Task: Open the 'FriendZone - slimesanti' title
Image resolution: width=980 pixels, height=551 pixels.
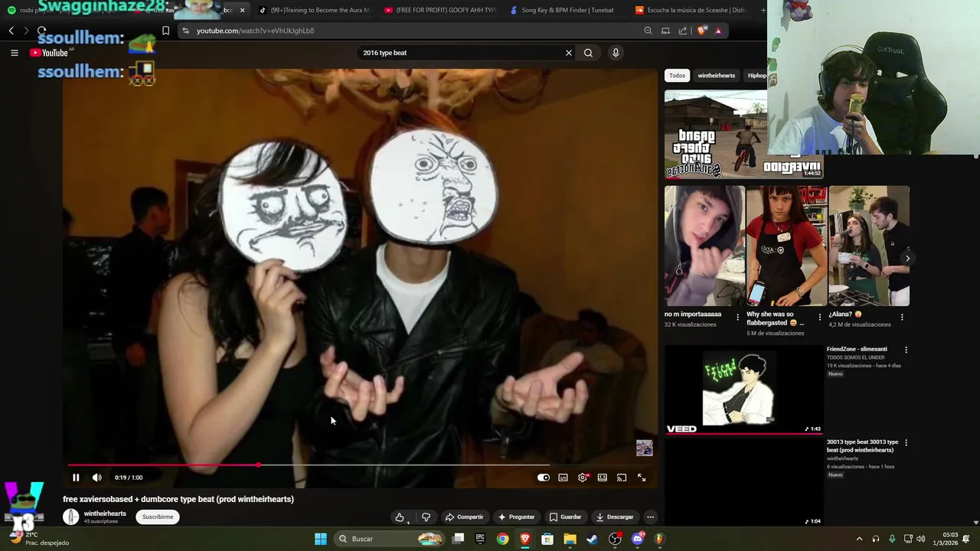Action: coord(857,349)
